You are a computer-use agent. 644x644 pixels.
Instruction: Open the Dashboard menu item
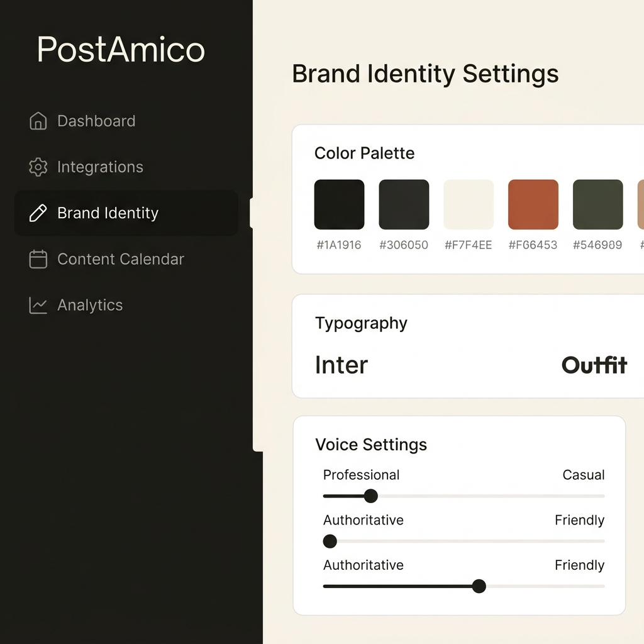[x=126, y=121]
